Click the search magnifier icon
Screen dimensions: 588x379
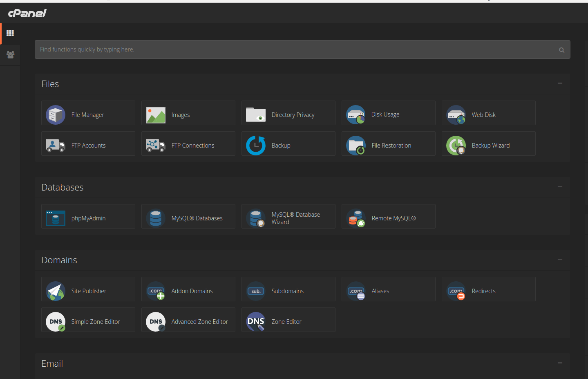pos(562,50)
